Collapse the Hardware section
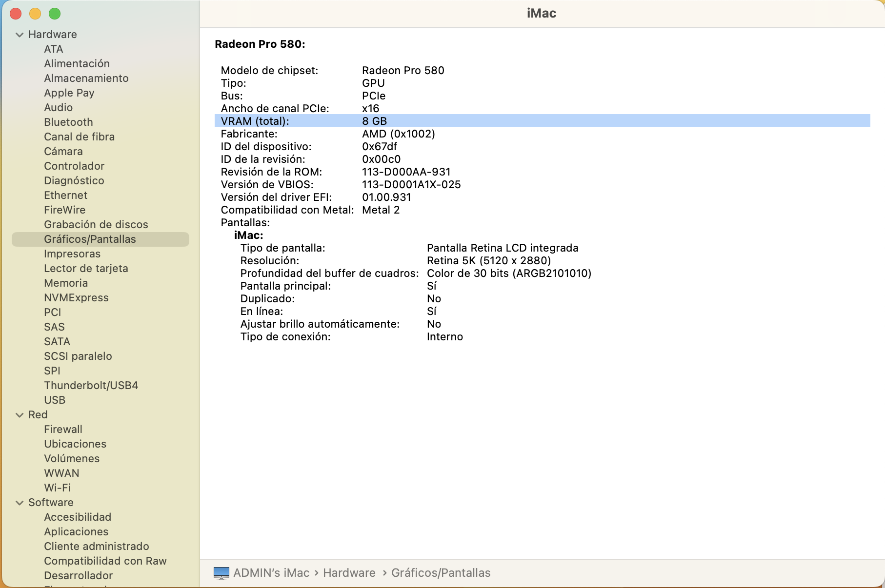The image size is (885, 588). (x=19, y=34)
